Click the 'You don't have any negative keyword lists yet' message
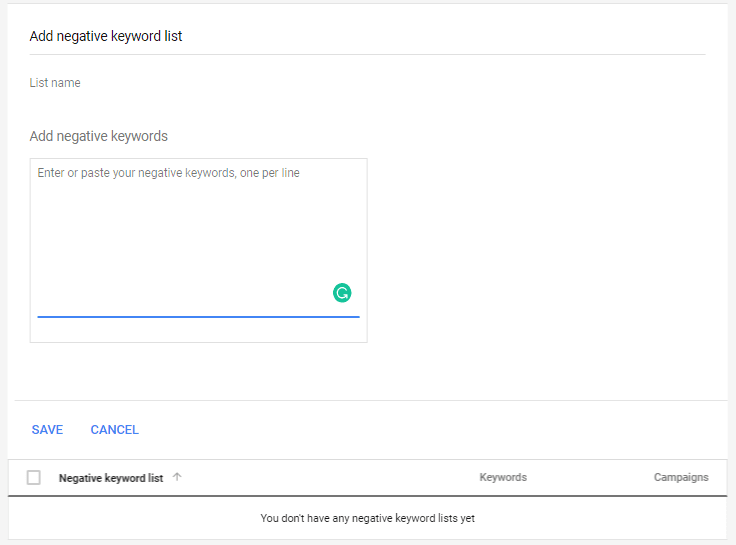The width and height of the screenshot is (736, 545). (x=367, y=518)
